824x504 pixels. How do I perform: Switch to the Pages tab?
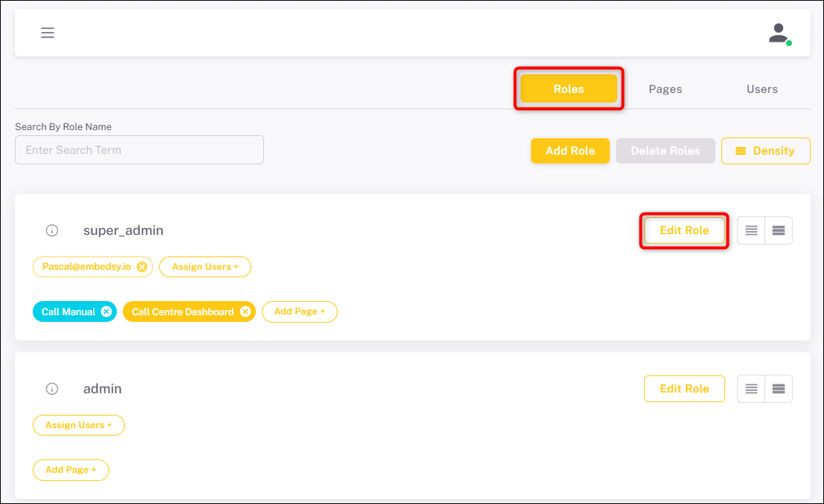click(x=665, y=88)
